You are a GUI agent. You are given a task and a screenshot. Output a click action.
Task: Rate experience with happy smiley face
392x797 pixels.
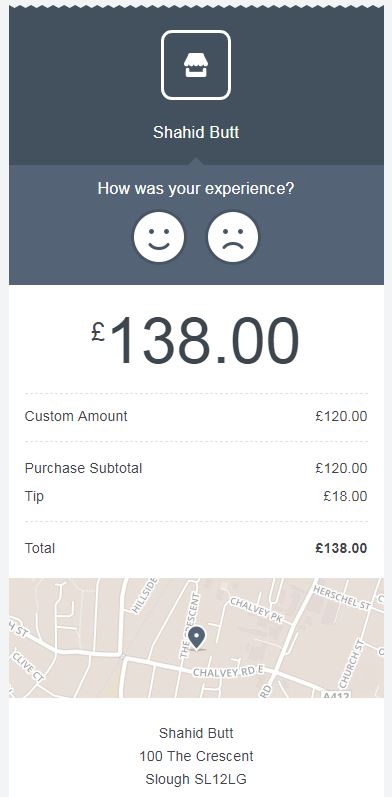159,237
